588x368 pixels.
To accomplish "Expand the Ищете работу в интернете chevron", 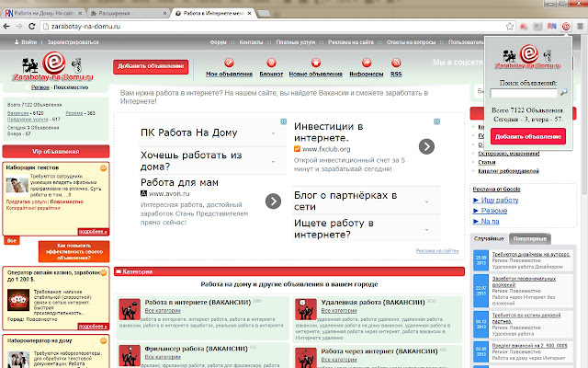I will click(x=426, y=230).
